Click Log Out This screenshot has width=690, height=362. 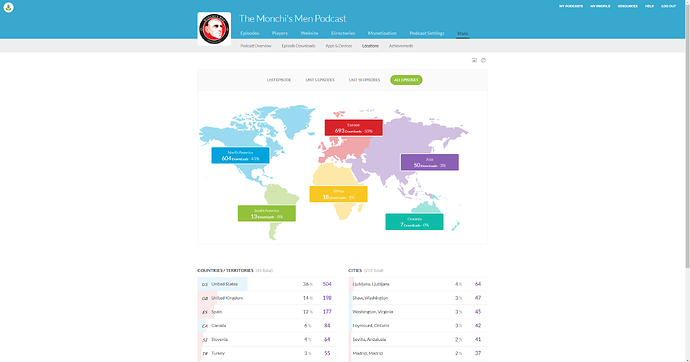(668, 6)
